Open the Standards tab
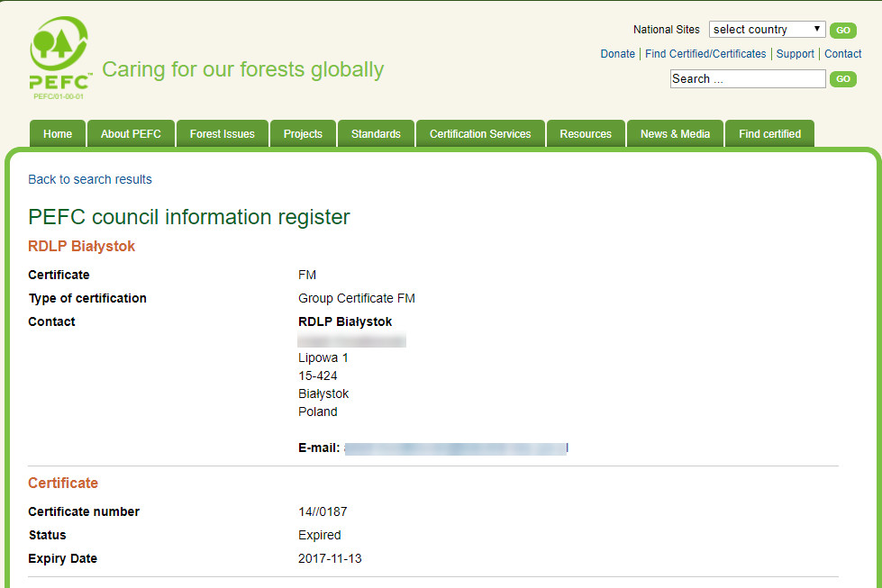The width and height of the screenshot is (882, 588). (376, 134)
